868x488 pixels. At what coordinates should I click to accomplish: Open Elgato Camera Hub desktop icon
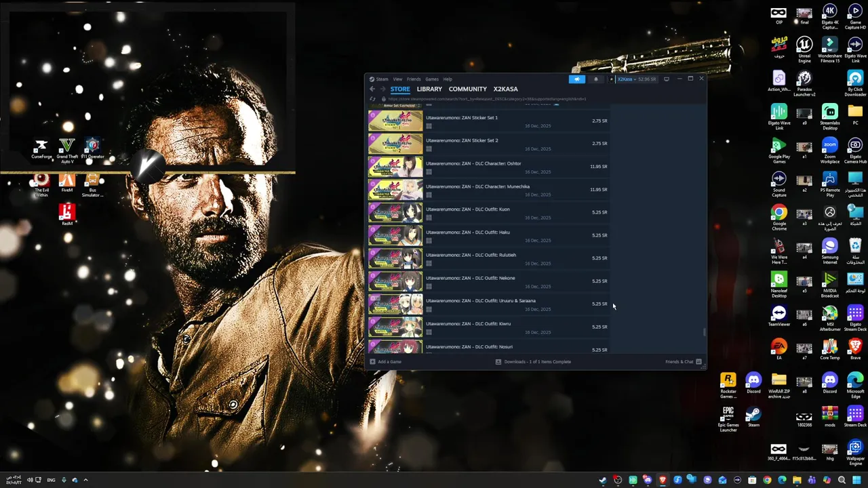click(855, 151)
